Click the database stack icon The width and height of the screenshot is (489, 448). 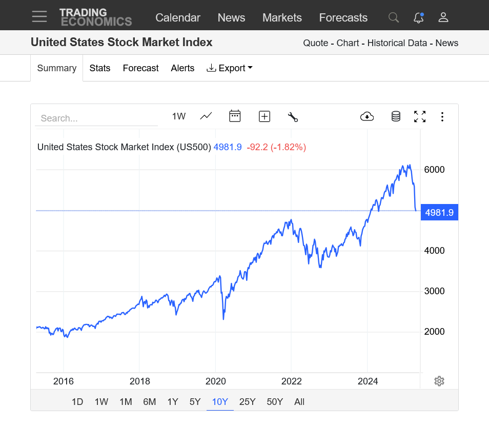coord(396,116)
